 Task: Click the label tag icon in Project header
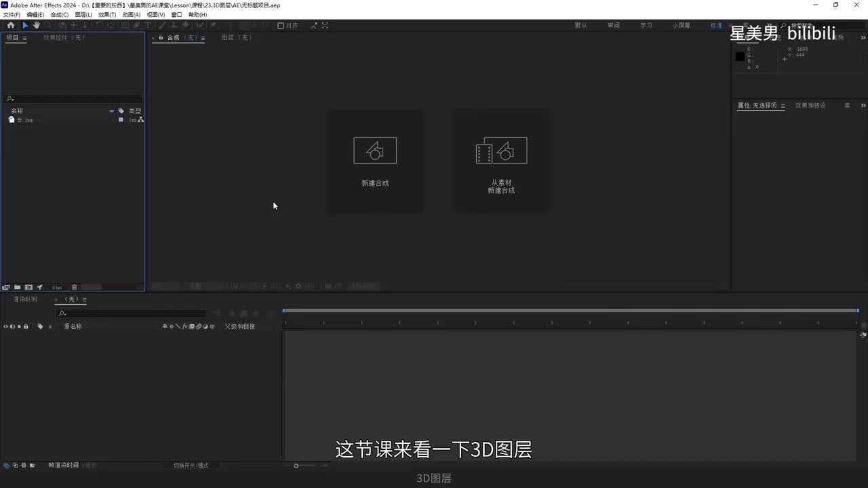121,110
